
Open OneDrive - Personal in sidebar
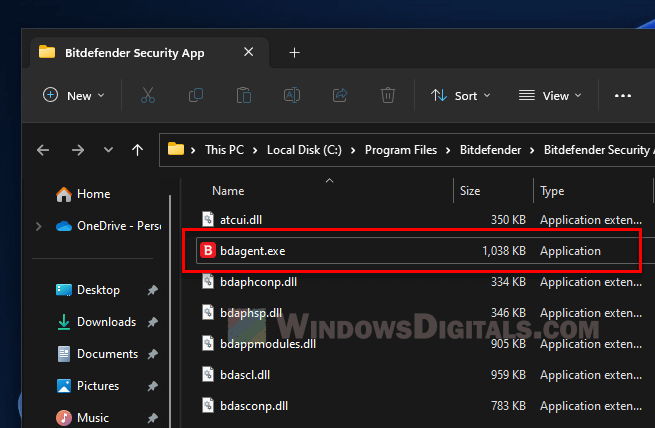pyautogui.click(x=108, y=226)
